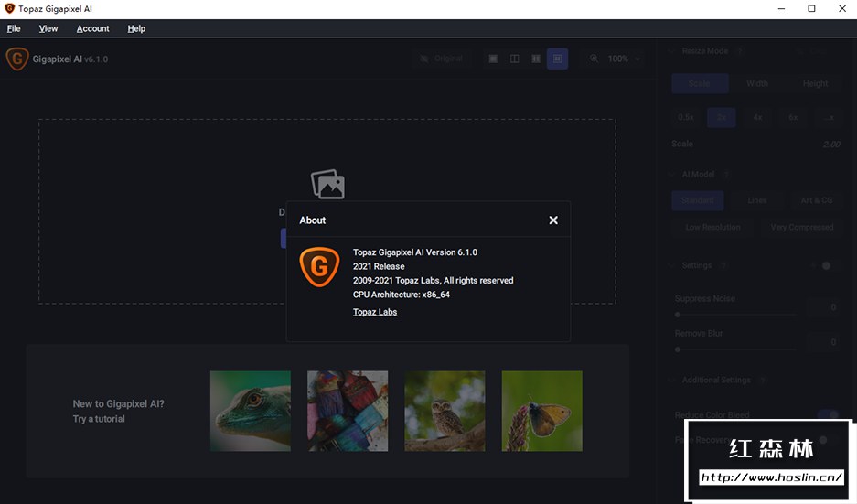Minimize the Topaz Gigapixel AI window
857x504 pixels.
point(781,9)
